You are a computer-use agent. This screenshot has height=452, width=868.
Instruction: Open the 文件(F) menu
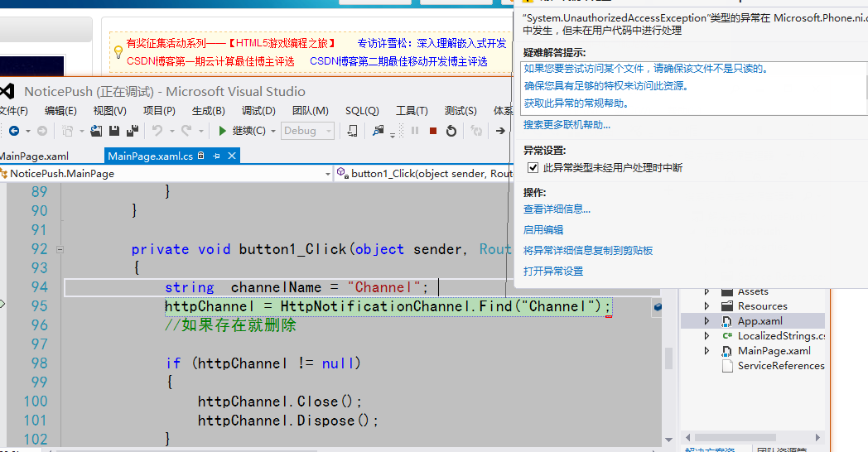(x=13, y=111)
